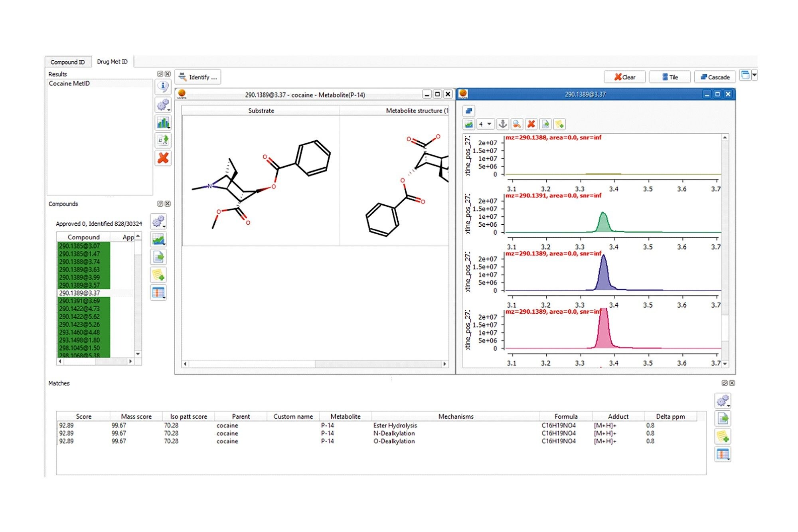Expand the window view dropdown next to Cascade

[754, 75]
